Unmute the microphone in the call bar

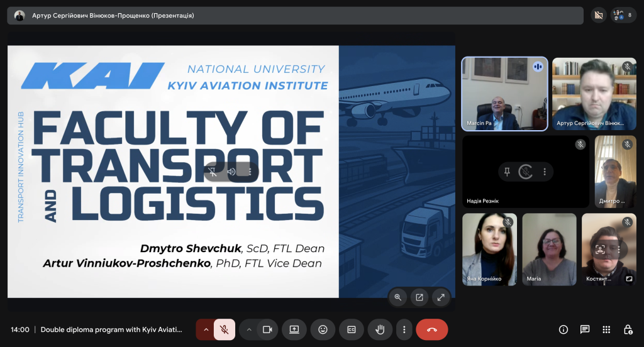[225, 329]
